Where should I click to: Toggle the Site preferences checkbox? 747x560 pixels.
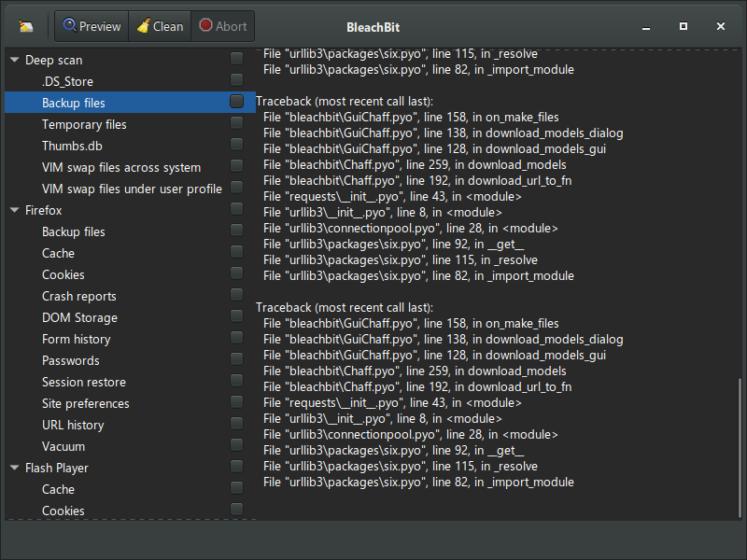237,401
